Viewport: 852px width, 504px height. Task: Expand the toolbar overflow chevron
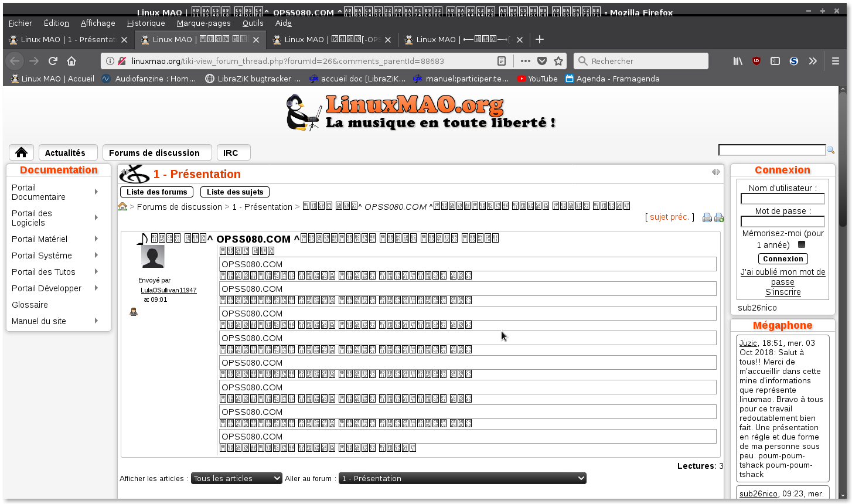(x=813, y=61)
